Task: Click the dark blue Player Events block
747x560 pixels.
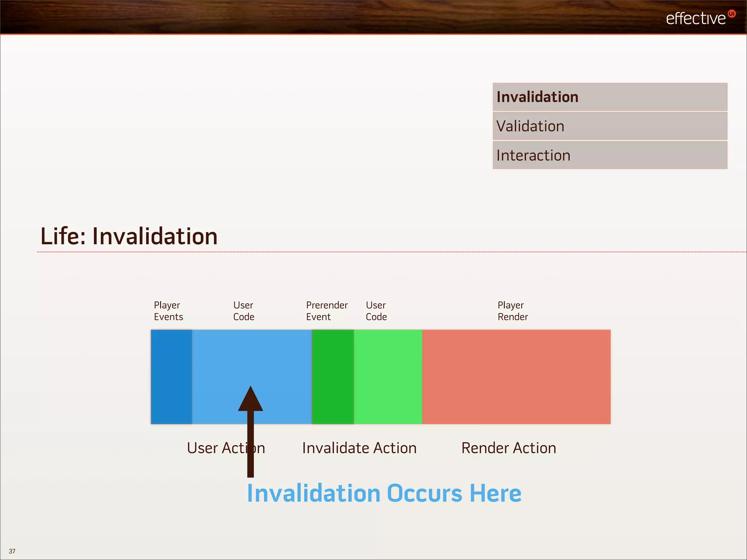Action: [x=171, y=377]
